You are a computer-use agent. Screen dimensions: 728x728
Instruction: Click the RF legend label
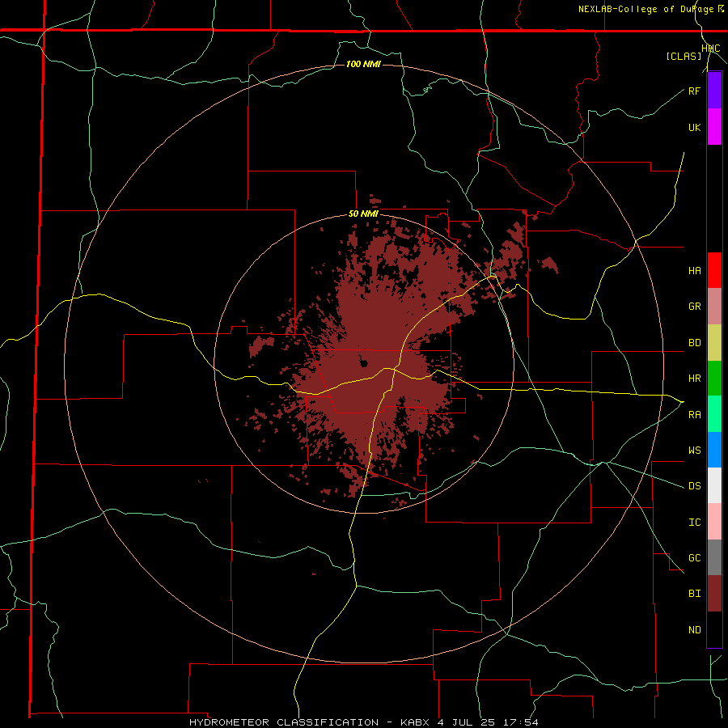point(694,91)
